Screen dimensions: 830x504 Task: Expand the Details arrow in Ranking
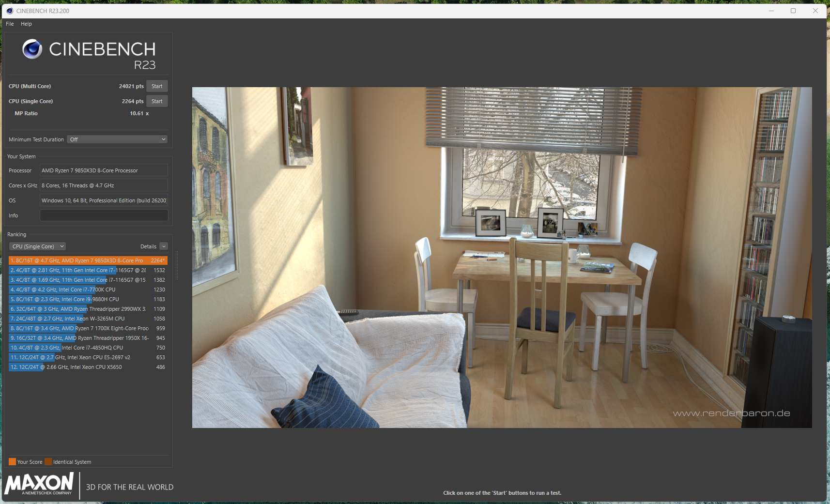coord(164,246)
